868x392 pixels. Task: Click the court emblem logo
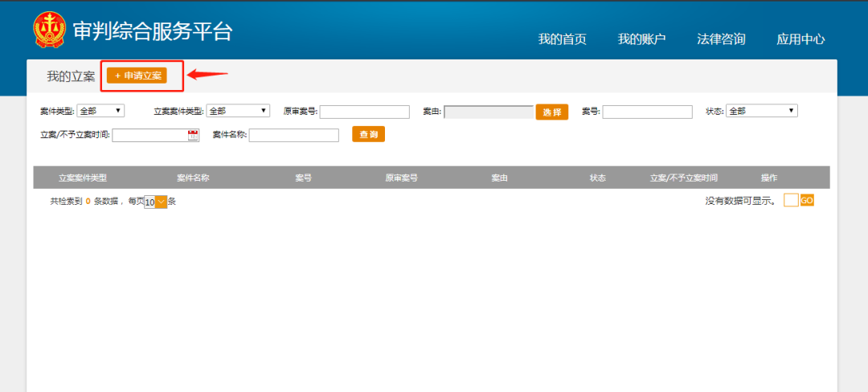pos(49,30)
